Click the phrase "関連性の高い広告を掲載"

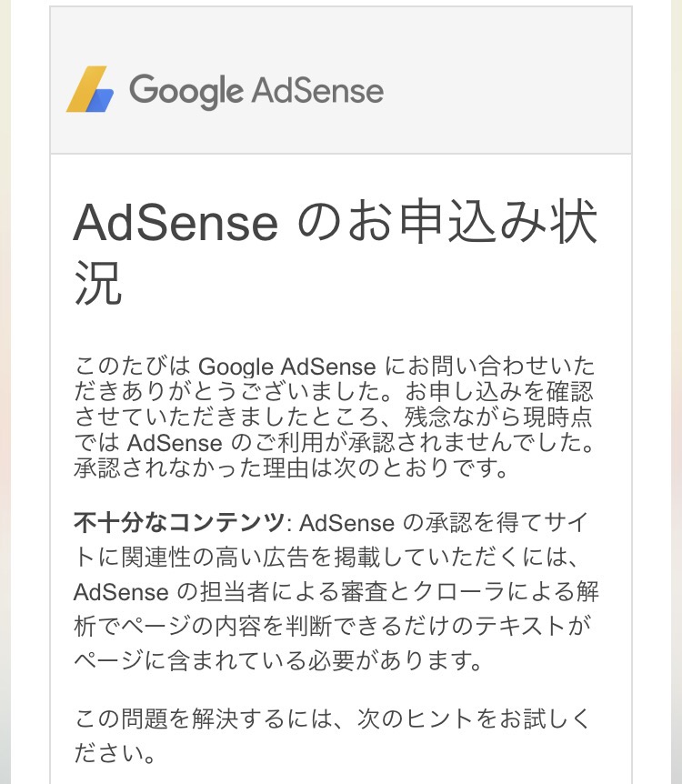[x=207, y=558]
